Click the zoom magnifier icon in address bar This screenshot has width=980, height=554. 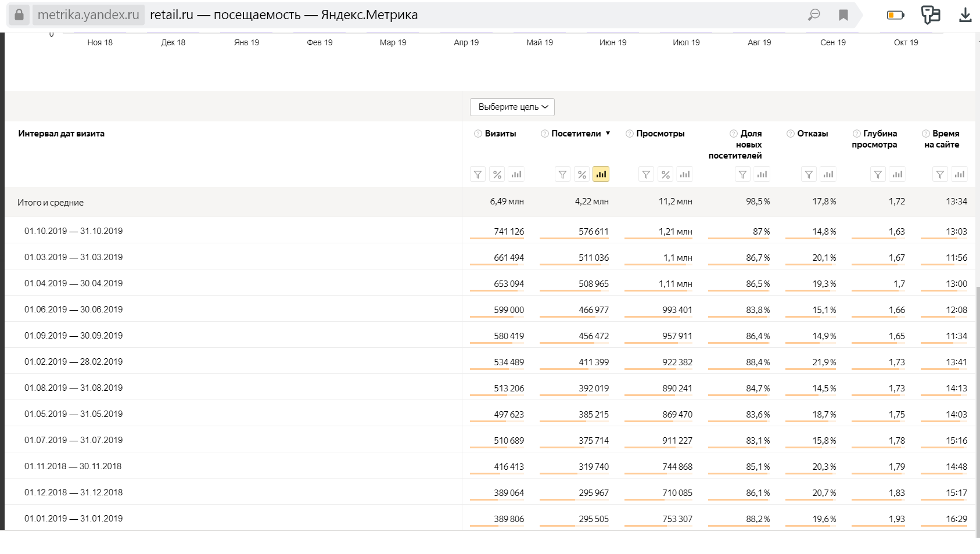coord(814,15)
